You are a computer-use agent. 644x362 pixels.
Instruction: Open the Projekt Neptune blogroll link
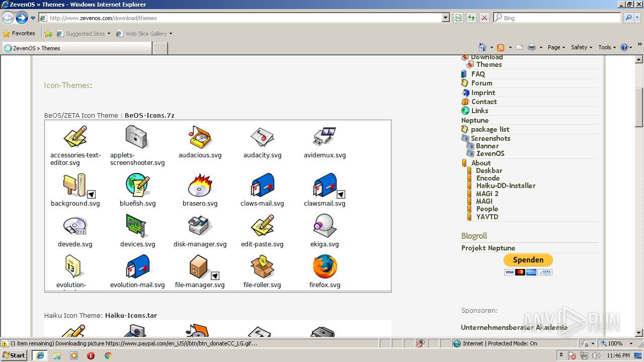coord(488,248)
